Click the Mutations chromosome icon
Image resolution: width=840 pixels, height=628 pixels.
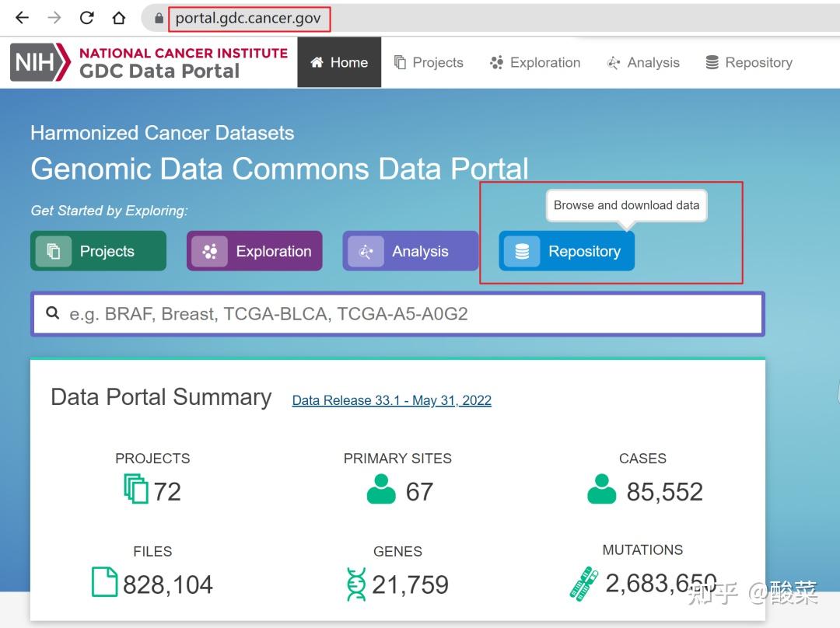coord(584,583)
